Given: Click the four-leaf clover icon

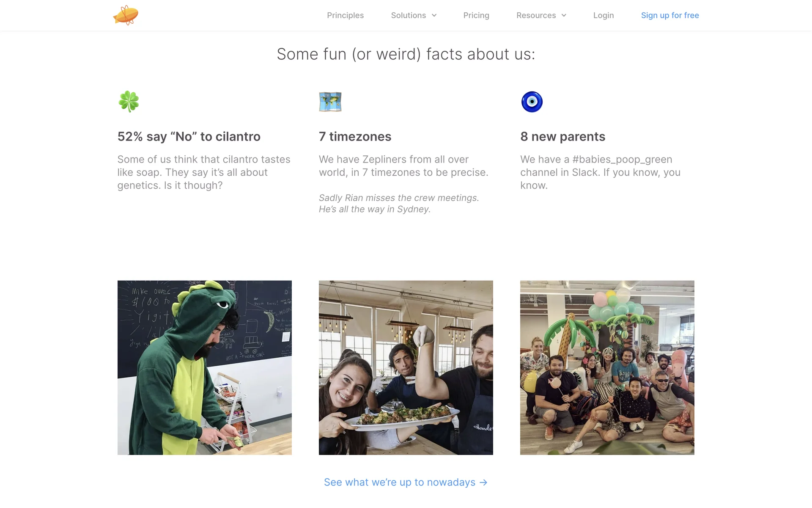Looking at the screenshot, I should coord(129,102).
